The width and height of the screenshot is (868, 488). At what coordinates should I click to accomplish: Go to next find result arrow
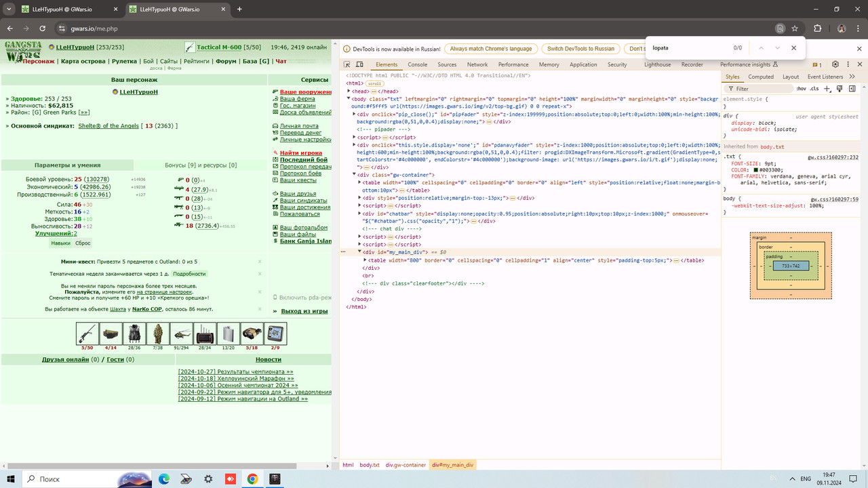[777, 48]
